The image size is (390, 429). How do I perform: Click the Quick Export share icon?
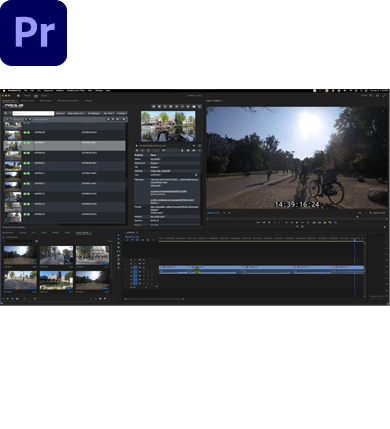pos(378,95)
